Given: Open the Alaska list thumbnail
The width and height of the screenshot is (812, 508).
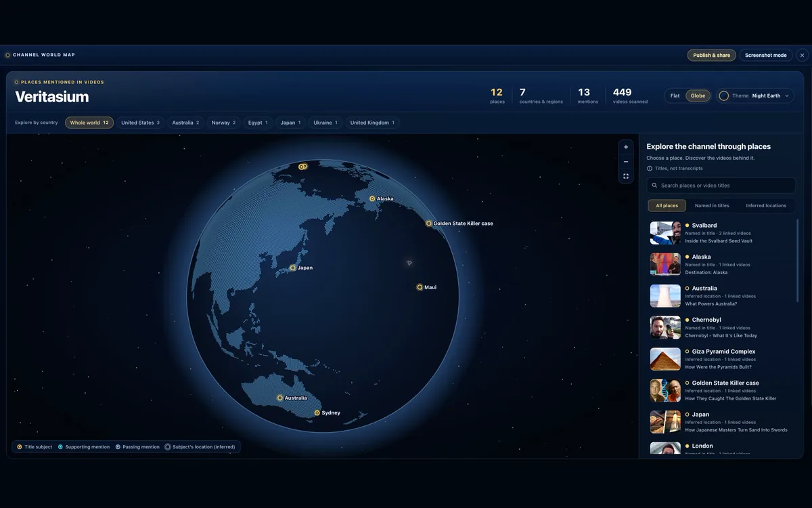Looking at the screenshot, I should click(x=665, y=264).
